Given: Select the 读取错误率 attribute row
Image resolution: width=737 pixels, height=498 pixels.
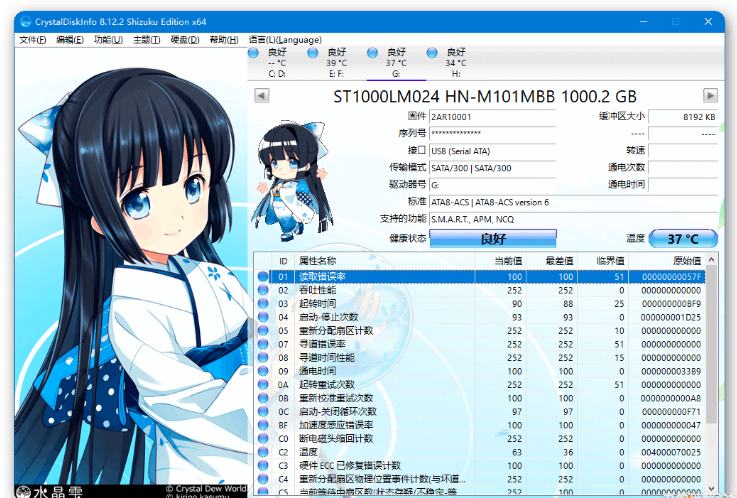Looking at the screenshot, I should point(480,277).
